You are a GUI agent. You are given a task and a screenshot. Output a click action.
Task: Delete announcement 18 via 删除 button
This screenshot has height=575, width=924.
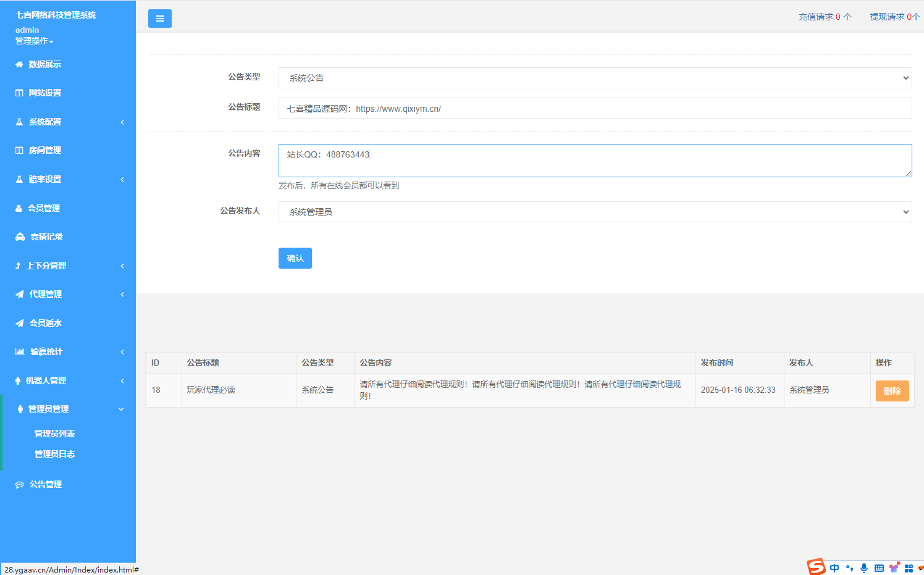(892, 390)
